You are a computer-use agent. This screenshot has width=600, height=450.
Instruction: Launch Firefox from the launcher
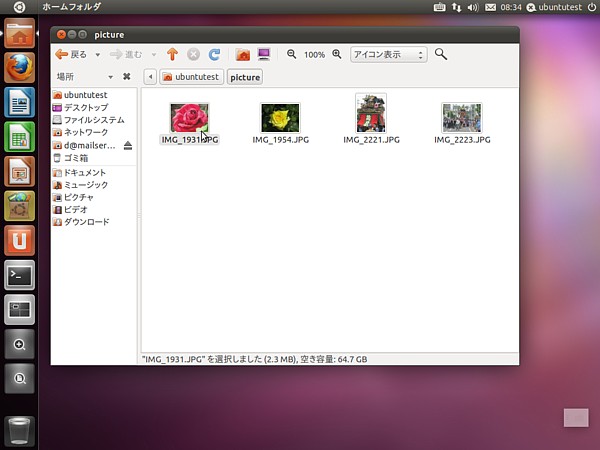coord(20,68)
